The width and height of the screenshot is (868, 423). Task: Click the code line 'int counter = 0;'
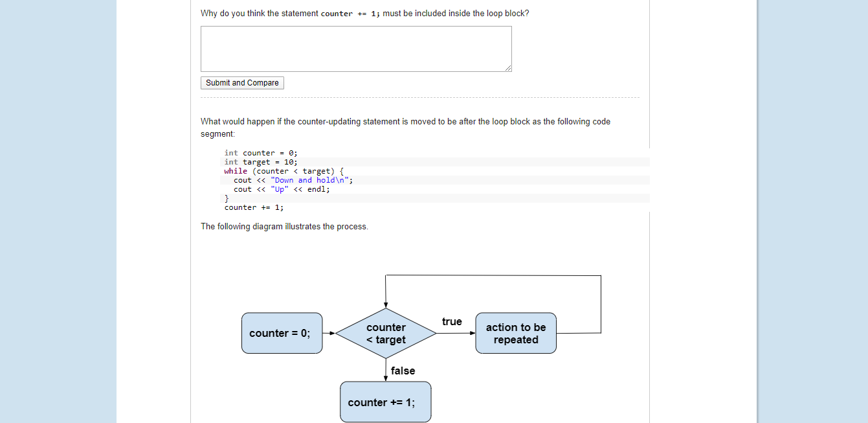(x=261, y=153)
